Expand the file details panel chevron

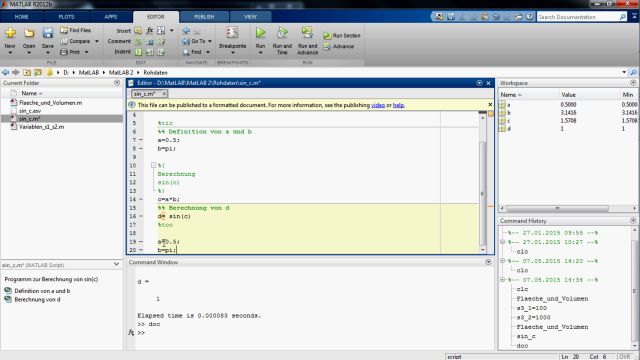(116, 264)
